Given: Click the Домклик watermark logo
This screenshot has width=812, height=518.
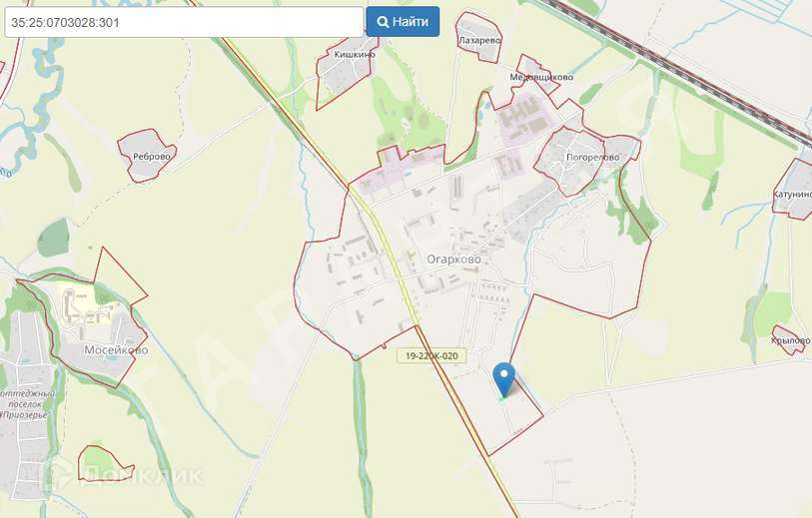Looking at the screenshot, I should (x=123, y=475).
